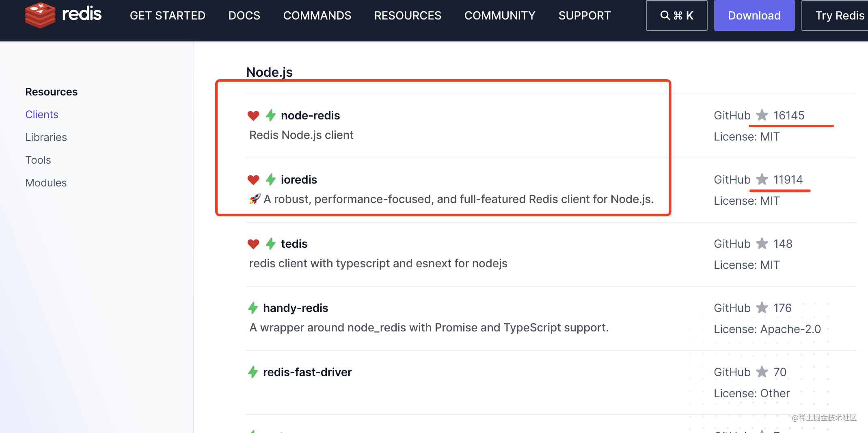
Task: Click the red heart beside node-redis
Action: click(x=253, y=116)
